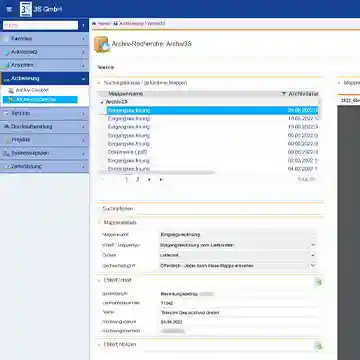
Task: Expand the Zeiterfassung sidebar section arrow
Action: (83, 167)
